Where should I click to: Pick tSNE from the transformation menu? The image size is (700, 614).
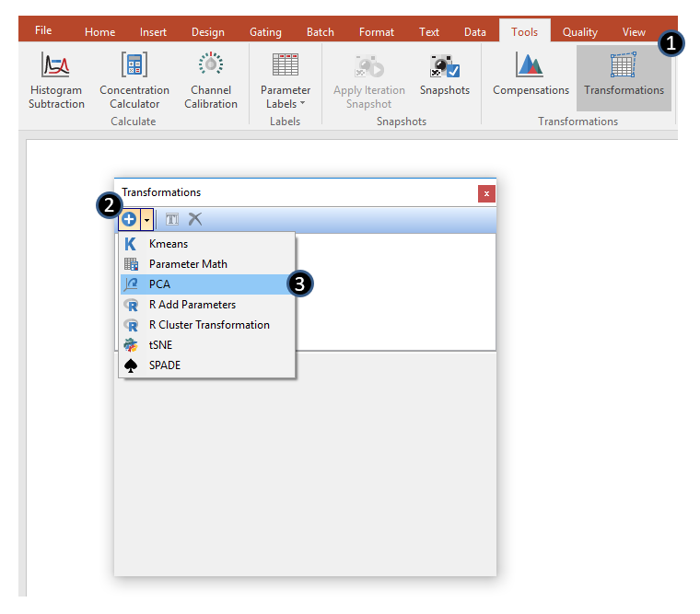[x=160, y=345]
